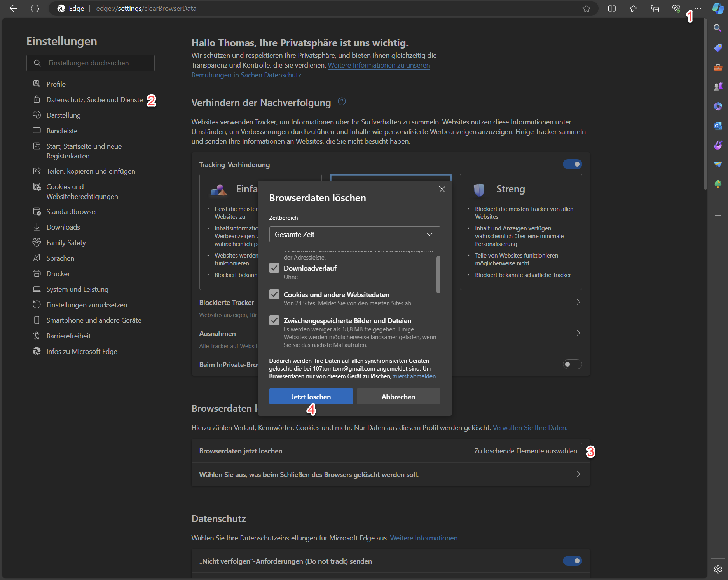Go back with the browser back arrow
This screenshot has width=728, height=580.
point(14,9)
